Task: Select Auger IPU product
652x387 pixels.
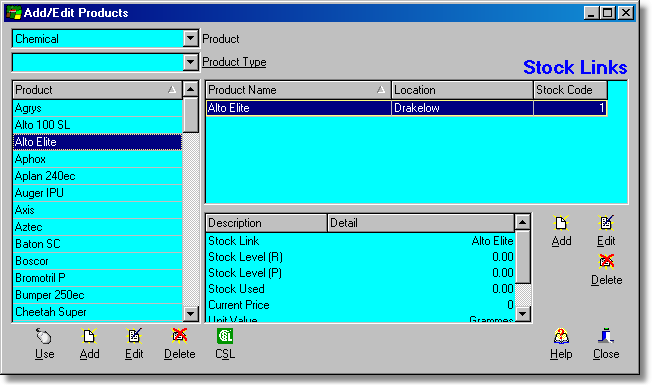Action: tap(97, 193)
